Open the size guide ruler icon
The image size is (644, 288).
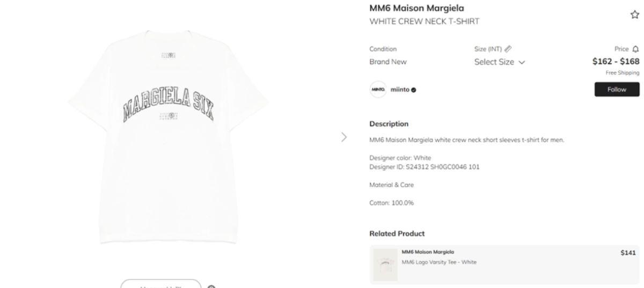click(x=508, y=49)
